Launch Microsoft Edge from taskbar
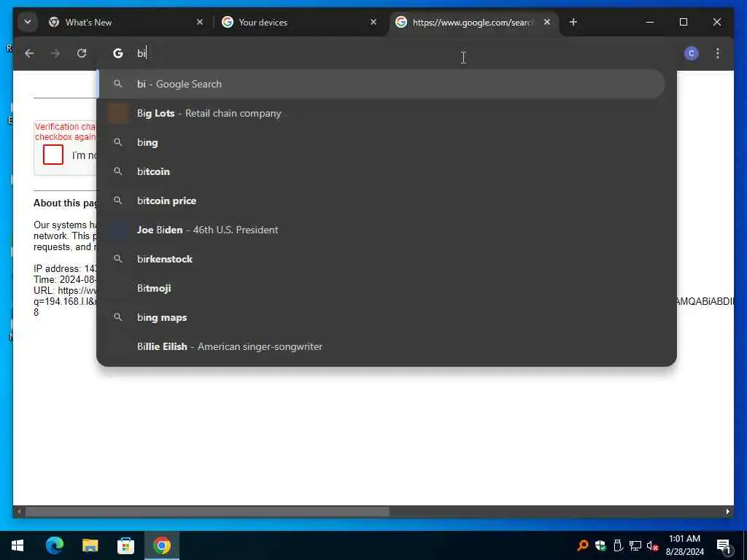This screenshot has width=747, height=560. (54, 545)
